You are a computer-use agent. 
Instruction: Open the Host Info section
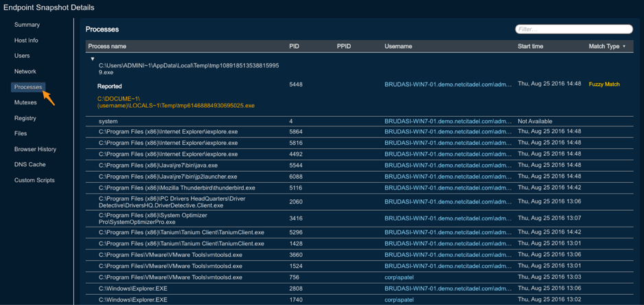26,41
